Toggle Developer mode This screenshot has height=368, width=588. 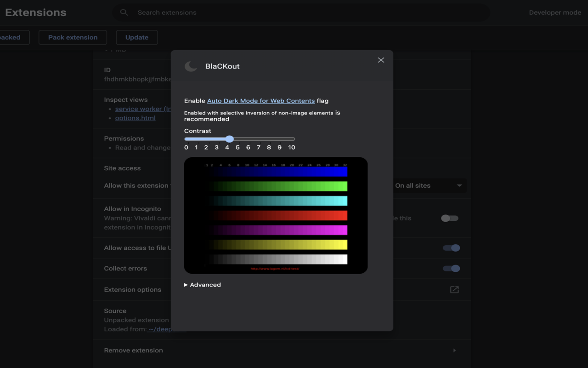(555, 12)
